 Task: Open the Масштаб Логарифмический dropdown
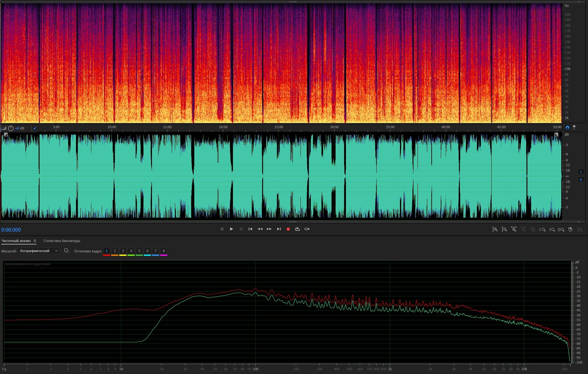tap(38, 251)
